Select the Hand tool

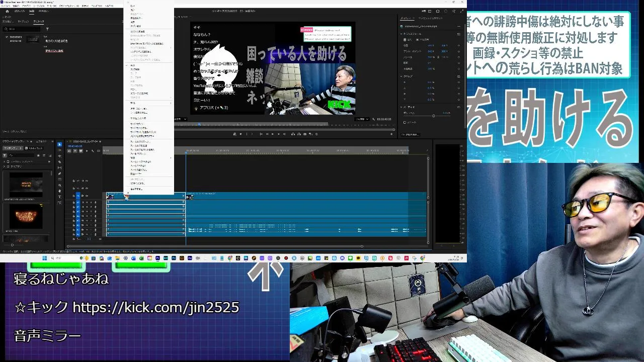pyautogui.click(x=59, y=191)
